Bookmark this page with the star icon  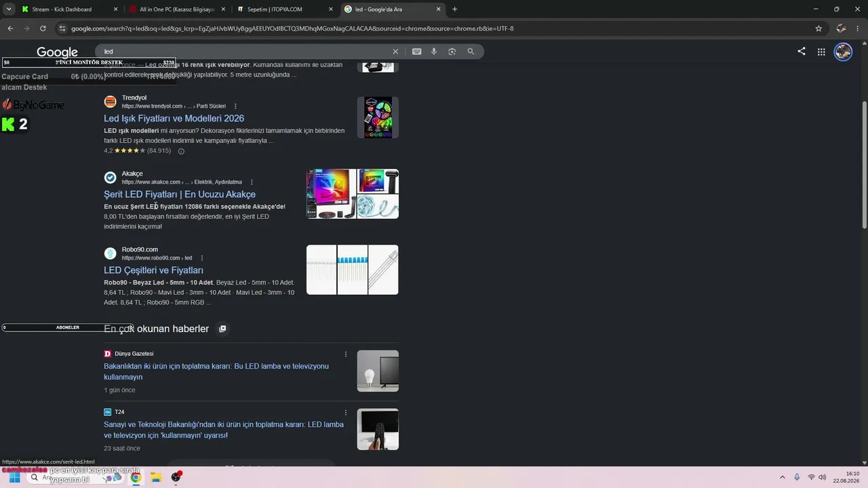[x=818, y=28]
